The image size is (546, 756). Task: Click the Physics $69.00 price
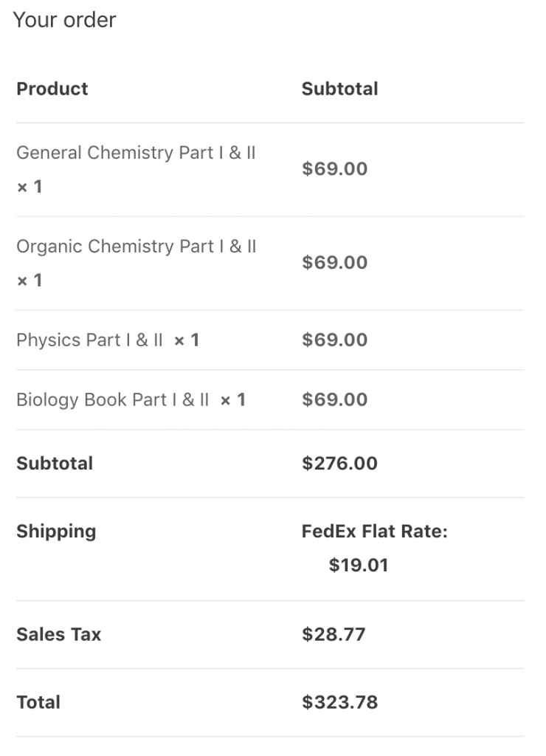pos(335,340)
